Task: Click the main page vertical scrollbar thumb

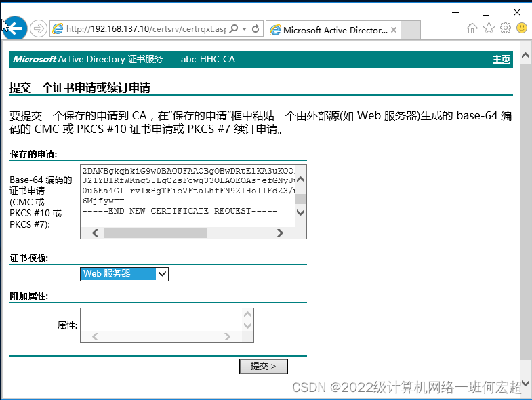Action: point(525,211)
